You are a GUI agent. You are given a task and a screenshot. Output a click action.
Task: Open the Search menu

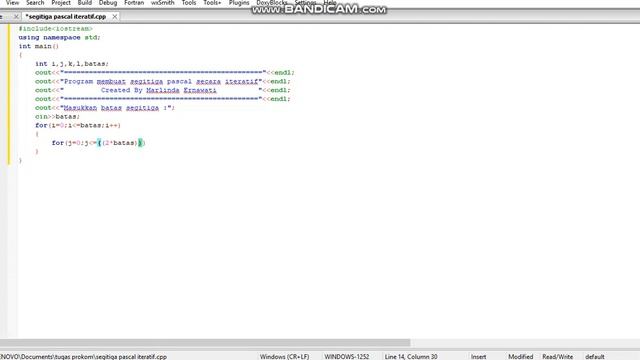coord(35,3)
